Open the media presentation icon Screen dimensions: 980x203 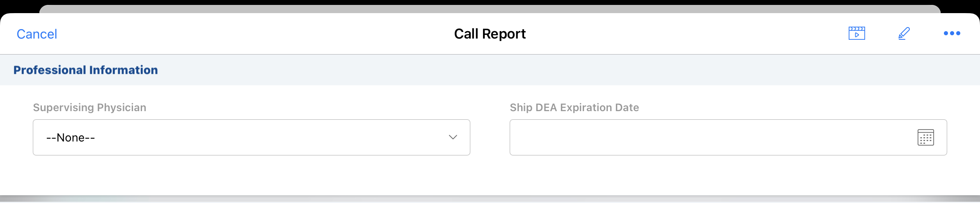coord(856,33)
